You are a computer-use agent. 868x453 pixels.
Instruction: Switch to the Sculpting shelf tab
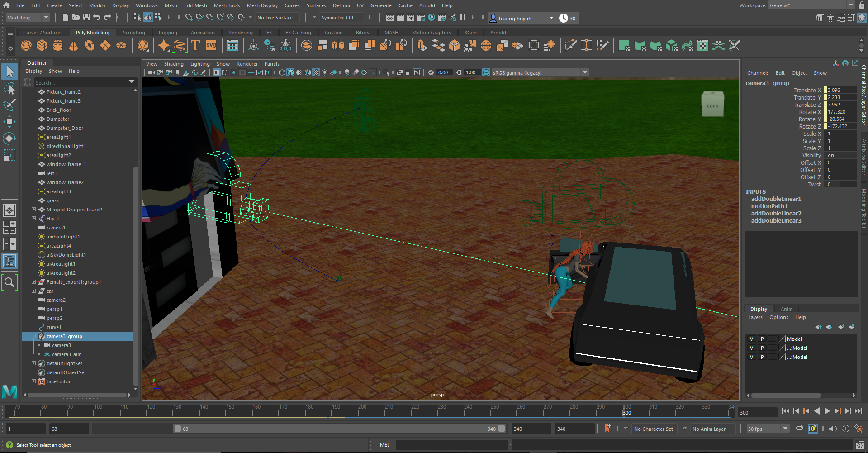134,32
